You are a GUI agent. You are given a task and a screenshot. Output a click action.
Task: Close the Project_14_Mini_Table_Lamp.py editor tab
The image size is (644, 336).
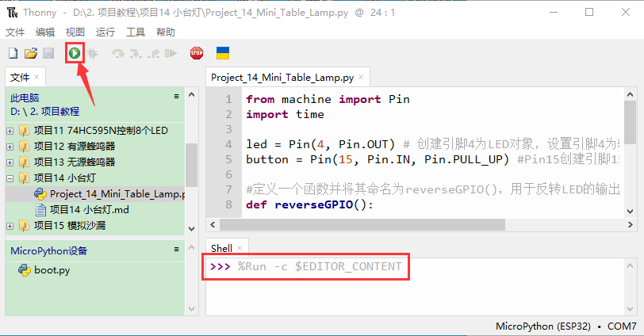(x=362, y=78)
